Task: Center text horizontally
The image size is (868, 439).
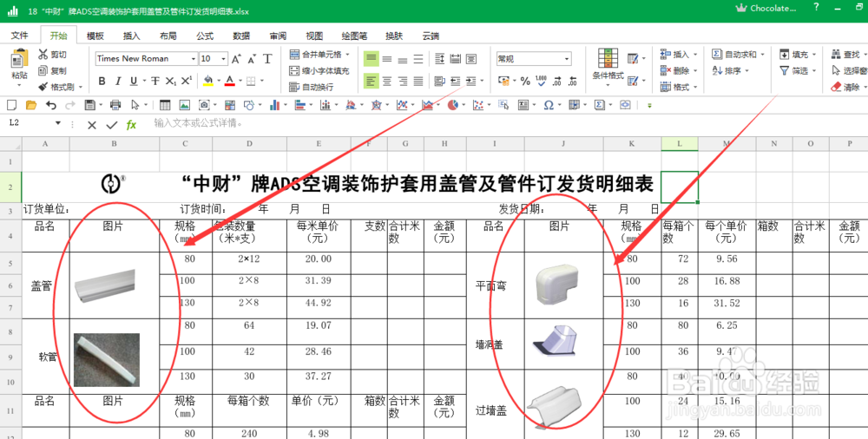Action: click(387, 82)
